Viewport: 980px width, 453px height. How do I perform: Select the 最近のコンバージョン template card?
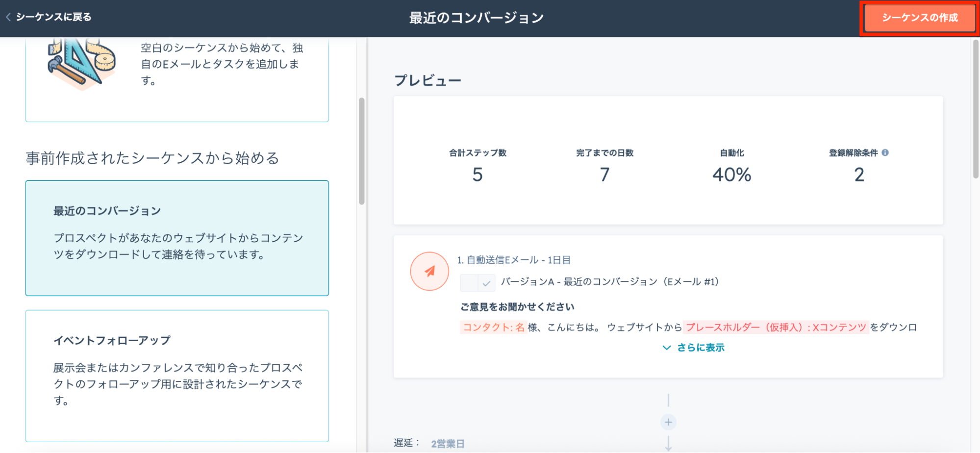tap(177, 238)
